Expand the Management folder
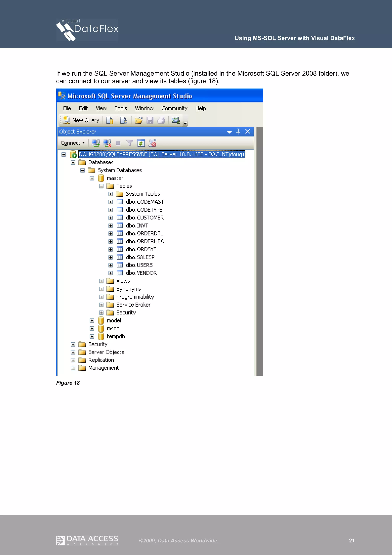 (x=73, y=368)
